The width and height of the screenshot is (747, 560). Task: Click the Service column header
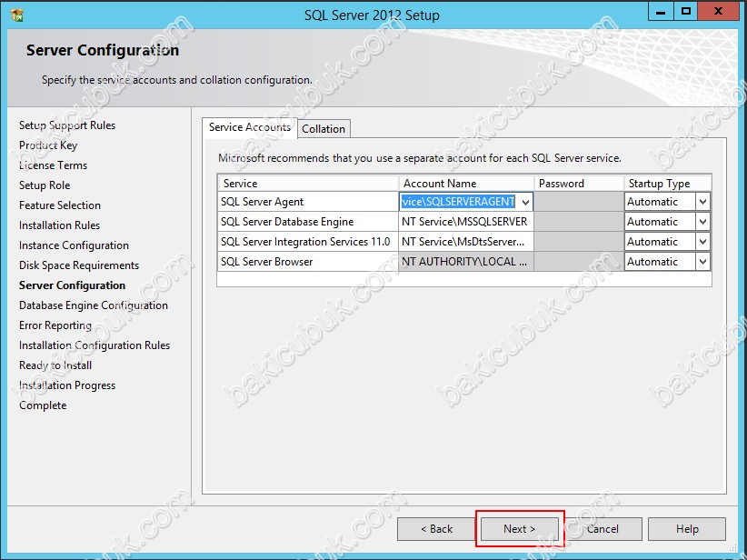coord(308,184)
